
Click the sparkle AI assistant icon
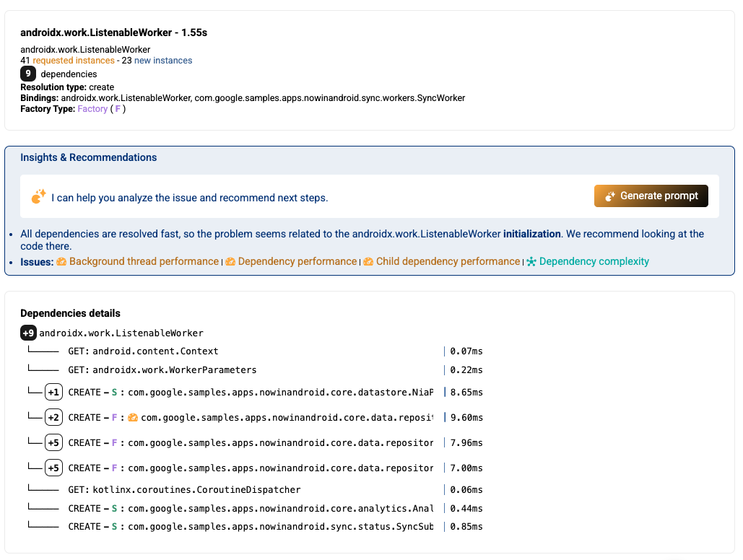click(38, 197)
